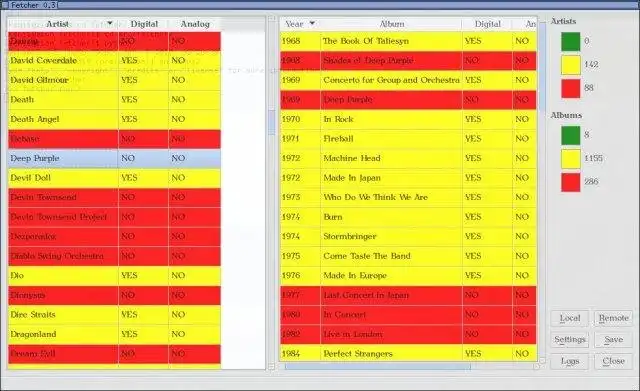Select The Book Of Taliesyn album

[x=409, y=41]
